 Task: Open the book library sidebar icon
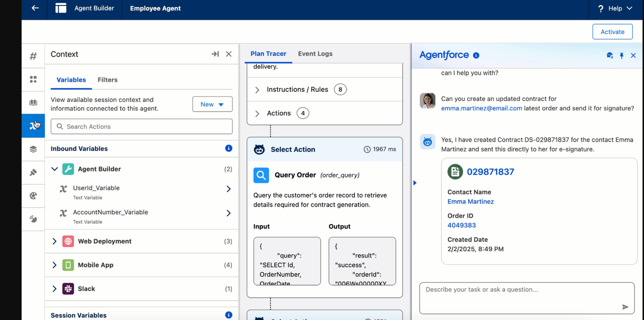33,102
